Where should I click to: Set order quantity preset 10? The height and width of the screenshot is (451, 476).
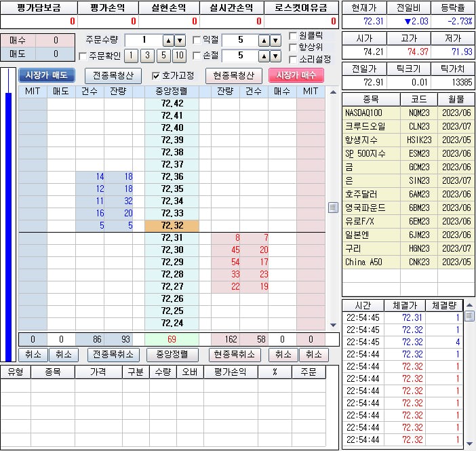click(180, 56)
